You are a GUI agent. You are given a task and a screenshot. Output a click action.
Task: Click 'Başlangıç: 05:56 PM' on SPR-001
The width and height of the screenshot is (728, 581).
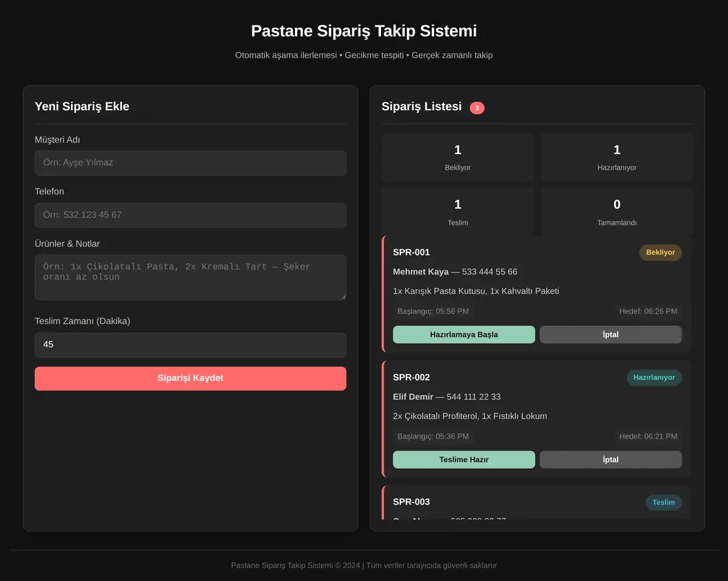(x=433, y=311)
